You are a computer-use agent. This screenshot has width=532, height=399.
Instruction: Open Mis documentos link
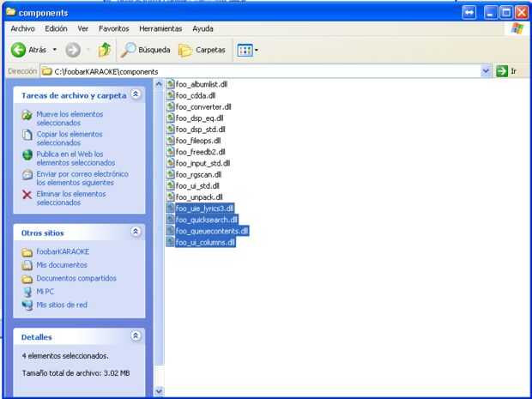pos(62,265)
